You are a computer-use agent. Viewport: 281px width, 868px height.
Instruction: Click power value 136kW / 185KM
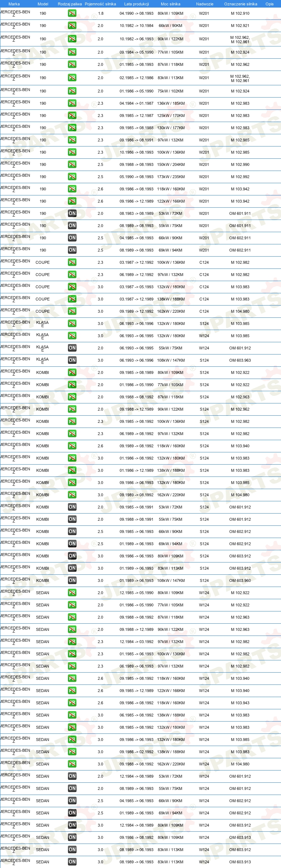tap(171, 103)
